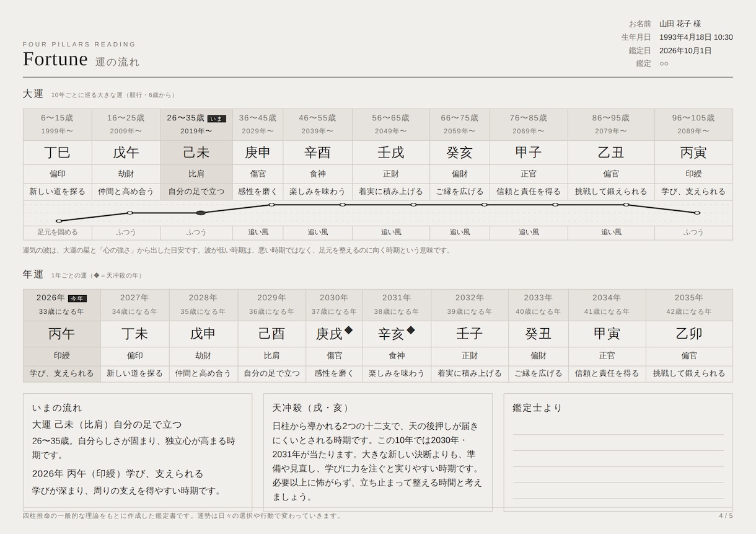Select the 86〜95歳 column header

pyautogui.click(x=611, y=125)
